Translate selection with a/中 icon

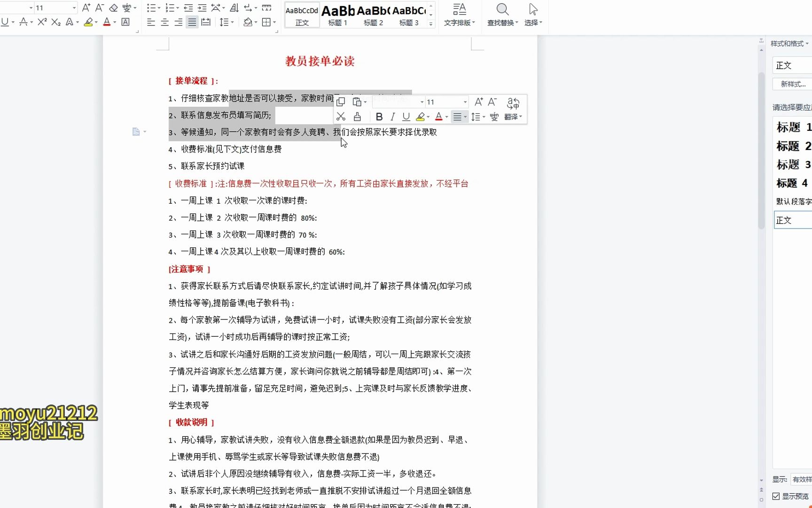[513, 103]
